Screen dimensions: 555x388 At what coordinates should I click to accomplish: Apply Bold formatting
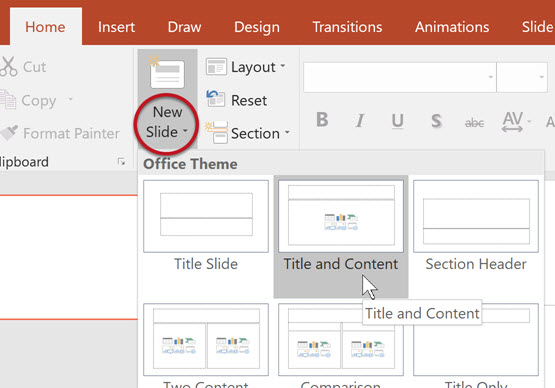coord(322,120)
